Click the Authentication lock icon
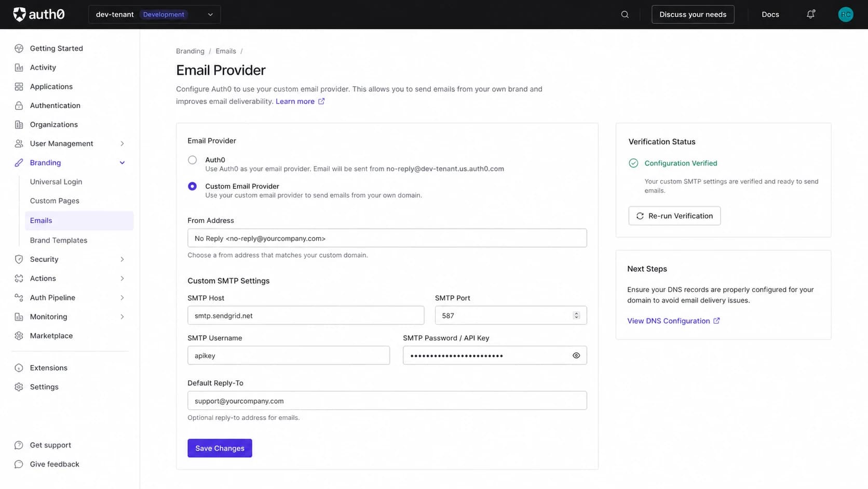This screenshot has height=489, width=868. tap(19, 105)
